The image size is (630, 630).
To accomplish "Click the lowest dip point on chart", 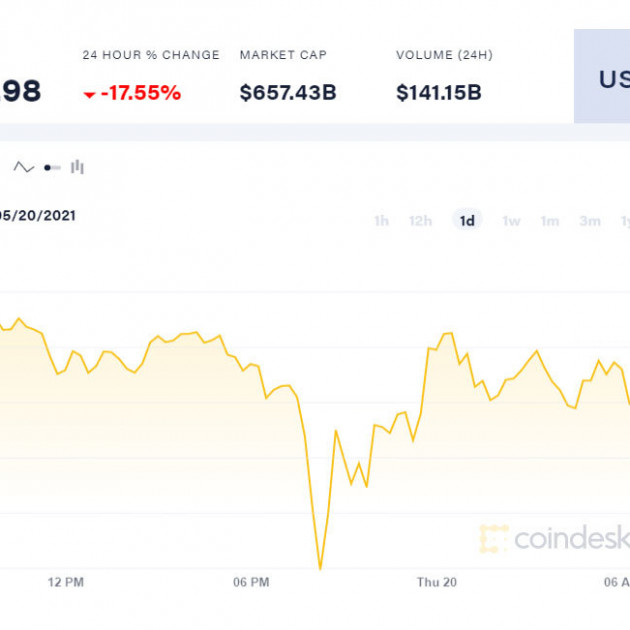I will pos(320,568).
